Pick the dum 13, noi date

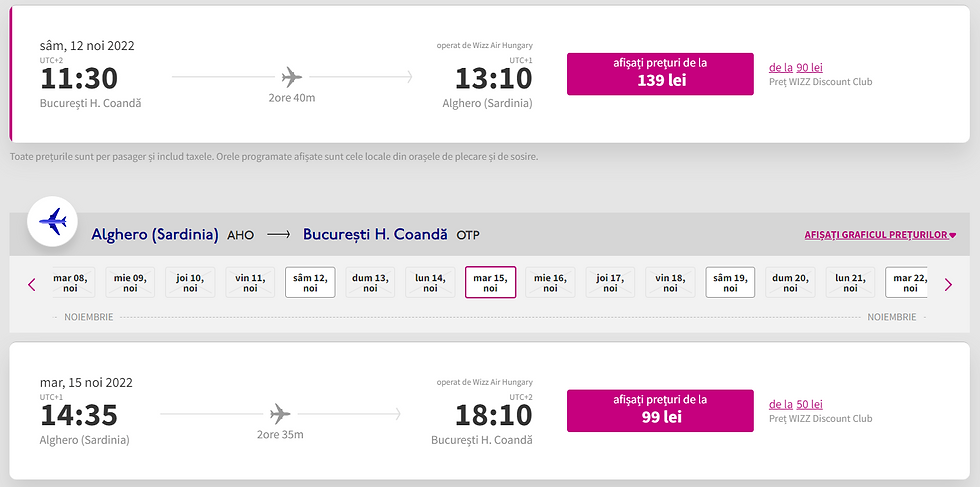tap(370, 282)
